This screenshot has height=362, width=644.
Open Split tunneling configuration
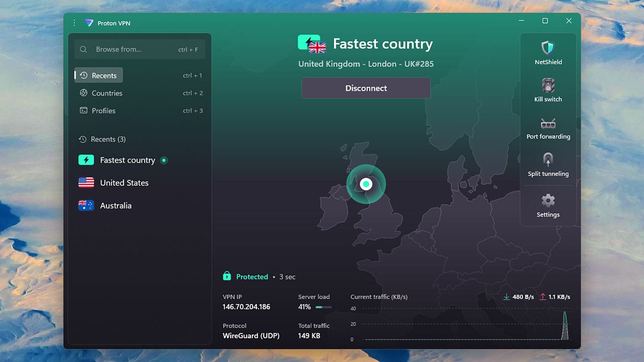click(x=547, y=164)
